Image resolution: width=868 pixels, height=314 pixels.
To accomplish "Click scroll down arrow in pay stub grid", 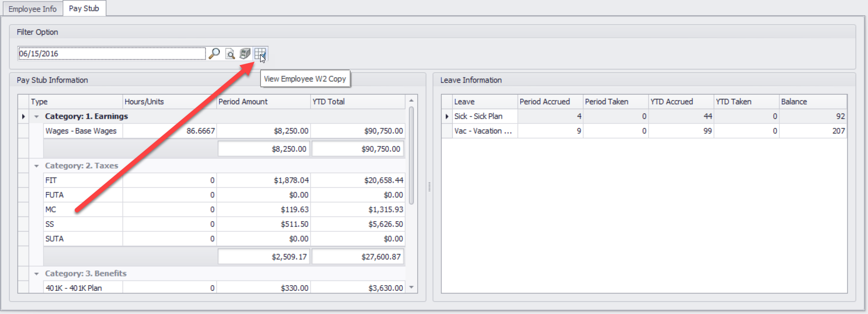I will pos(411,288).
